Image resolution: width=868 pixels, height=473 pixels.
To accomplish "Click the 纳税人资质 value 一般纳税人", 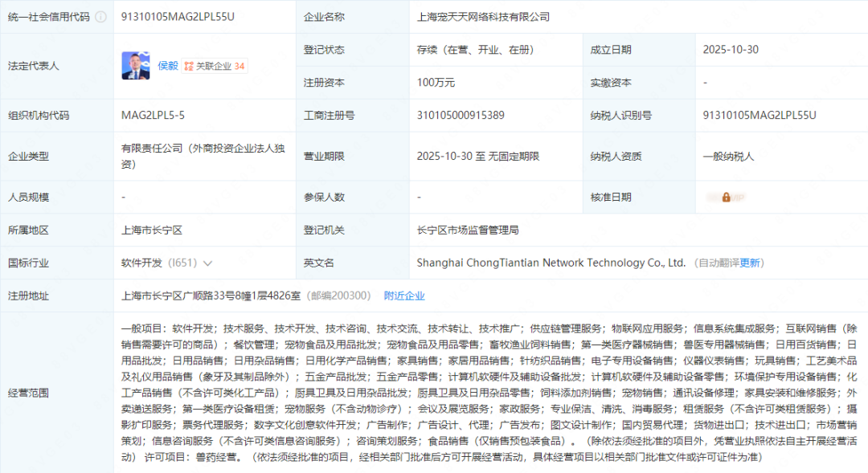I will tap(728, 157).
